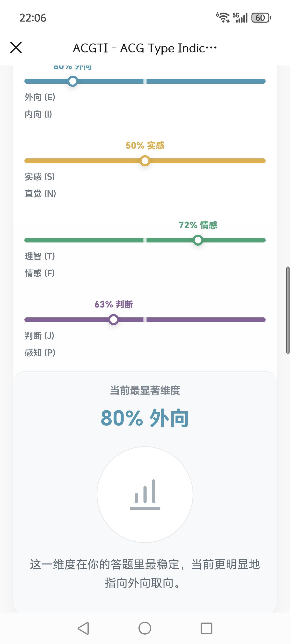Tap the truncated ACGTI title to expand it
The height and width of the screenshot is (644, 290).
click(145, 48)
